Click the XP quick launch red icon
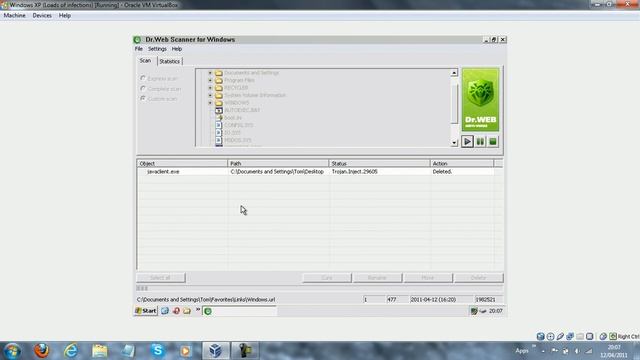This screenshot has width=640, height=360. pyautogui.click(x=176, y=311)
